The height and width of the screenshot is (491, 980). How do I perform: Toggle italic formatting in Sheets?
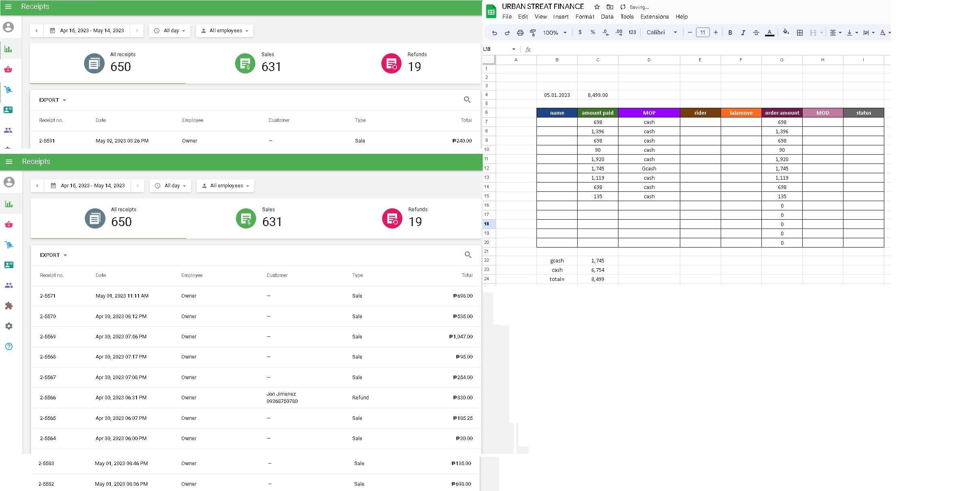tap(743, 33)
